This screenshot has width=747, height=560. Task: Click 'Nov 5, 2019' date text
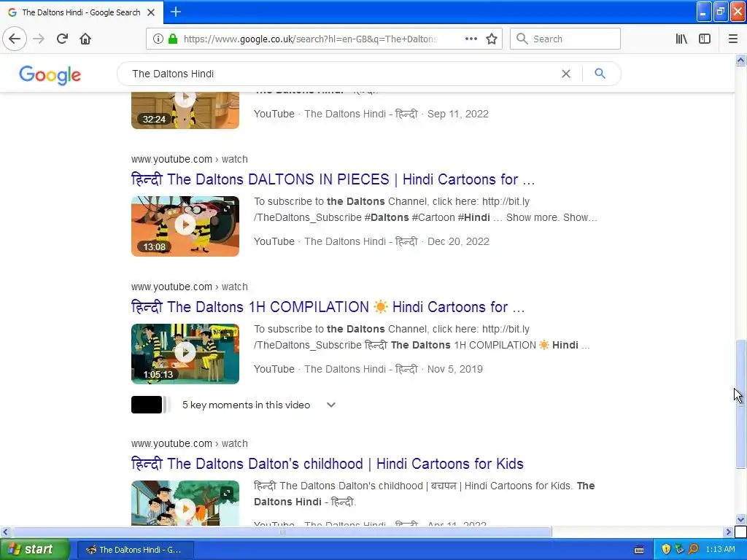pyautogui.click(x=455, y=369)
